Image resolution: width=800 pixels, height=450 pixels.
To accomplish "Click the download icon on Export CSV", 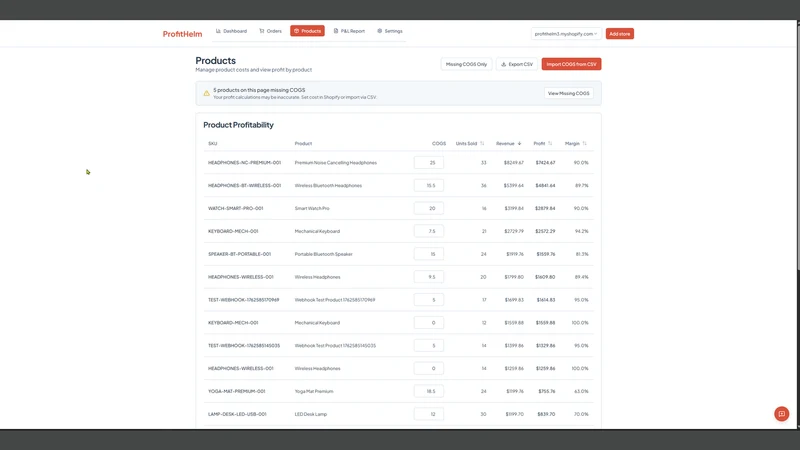I will coord(504,64).
